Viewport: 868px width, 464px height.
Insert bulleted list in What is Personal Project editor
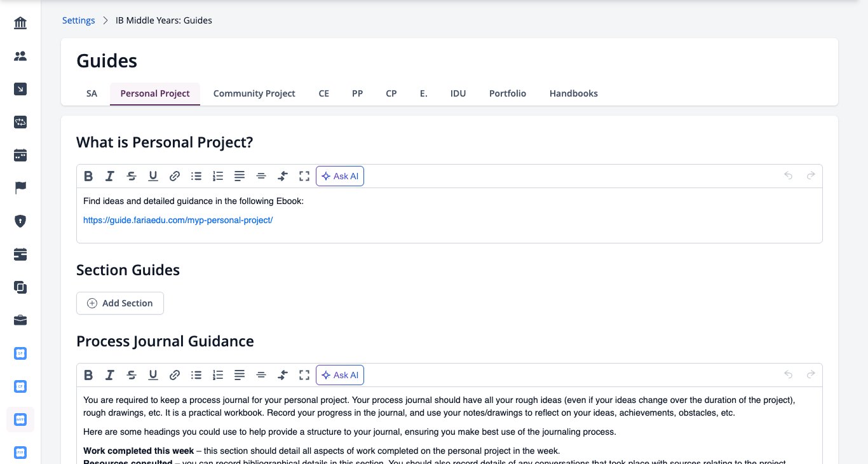coord(196,176)
